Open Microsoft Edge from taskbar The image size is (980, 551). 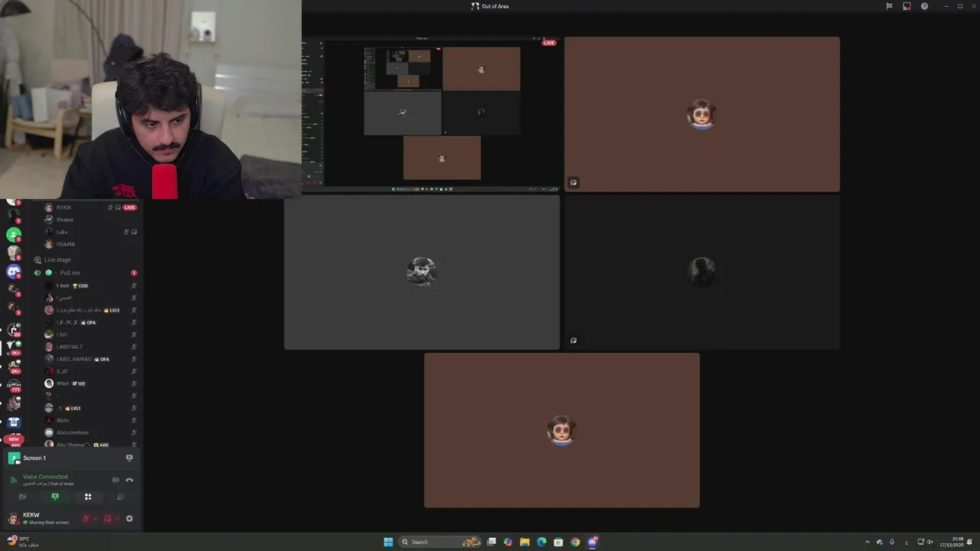pos(541,542)
